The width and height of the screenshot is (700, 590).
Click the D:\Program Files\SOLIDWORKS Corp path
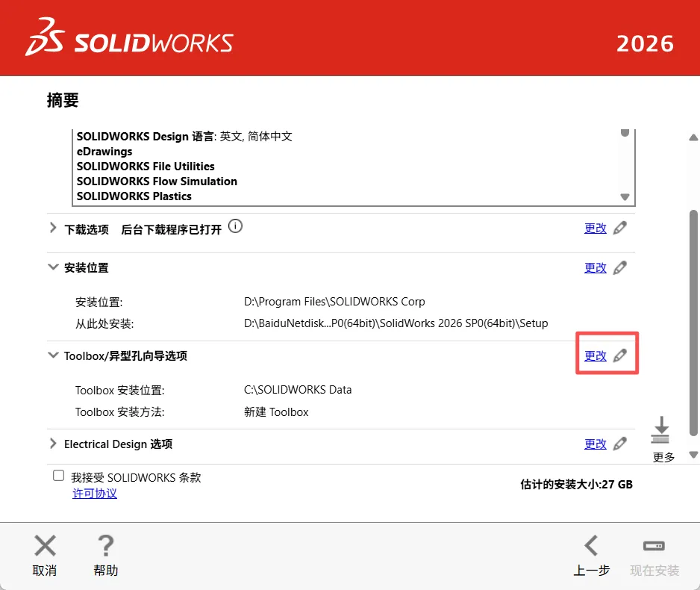334,302
